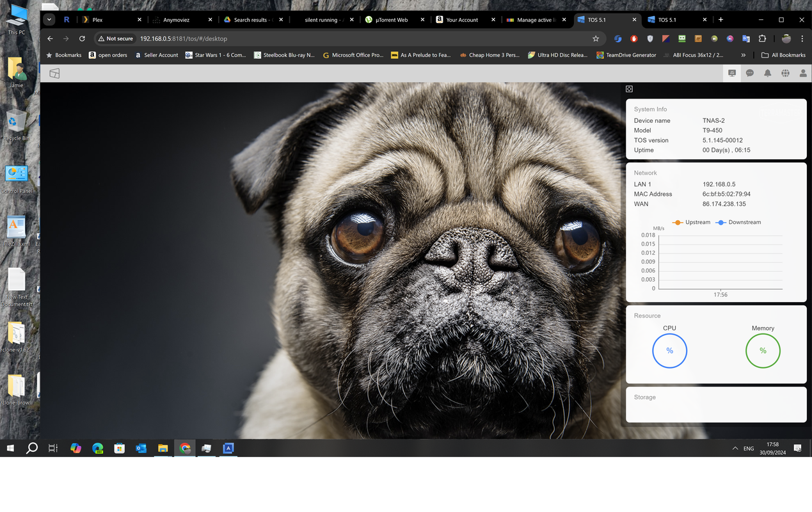The width and height of the screenshot is (812, 512).
Task: Open the TOS user account icon
Action: tap(803, 73)
